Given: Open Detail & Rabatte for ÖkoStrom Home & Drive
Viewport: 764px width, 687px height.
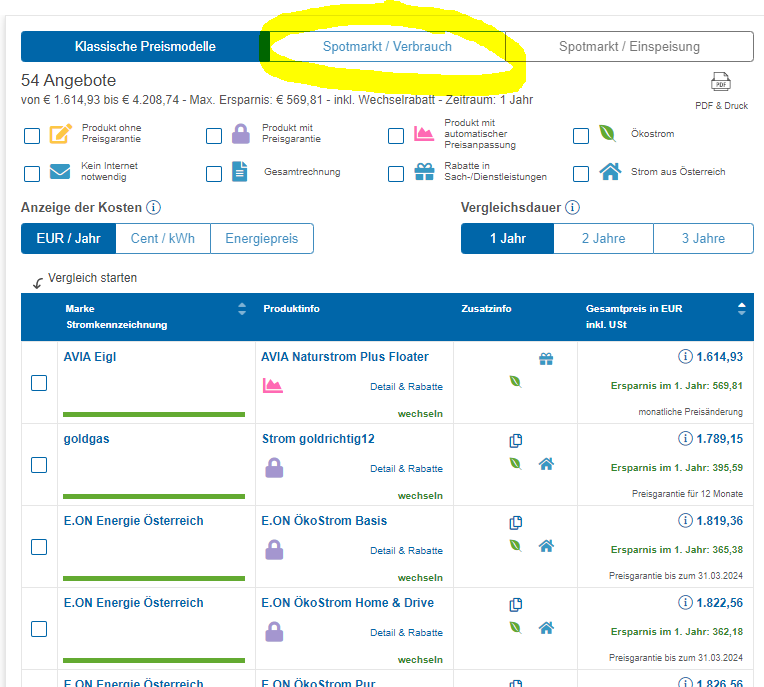Looking at the screenshot, I should click(x=406, y=633).
